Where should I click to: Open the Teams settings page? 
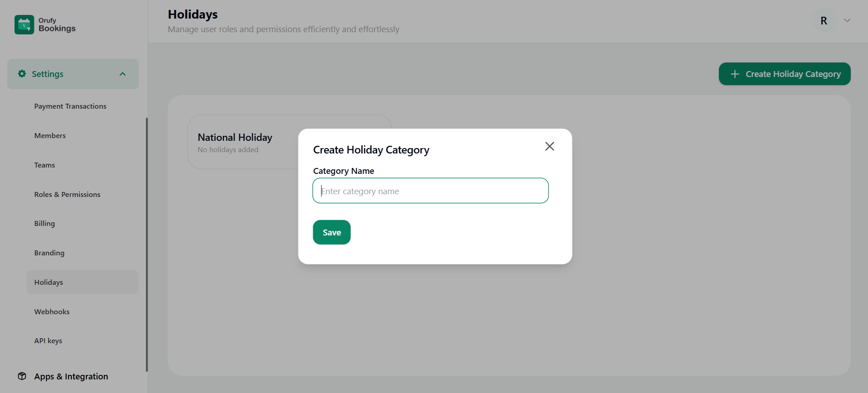(44, 165)
